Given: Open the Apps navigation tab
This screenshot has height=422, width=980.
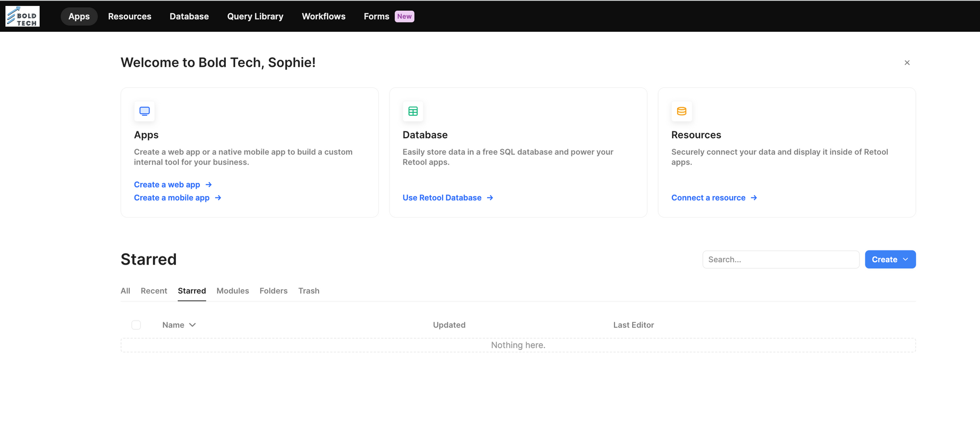Looking at the screenshot, I should [79, 17].
